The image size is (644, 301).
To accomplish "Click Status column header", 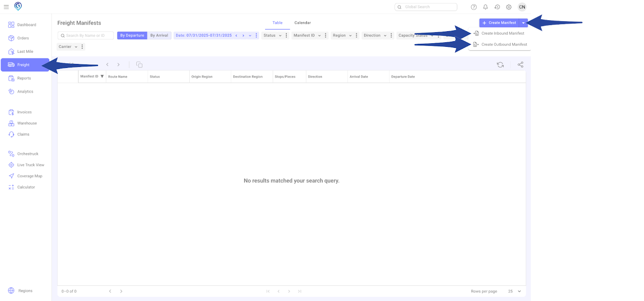I will (155, 77).
